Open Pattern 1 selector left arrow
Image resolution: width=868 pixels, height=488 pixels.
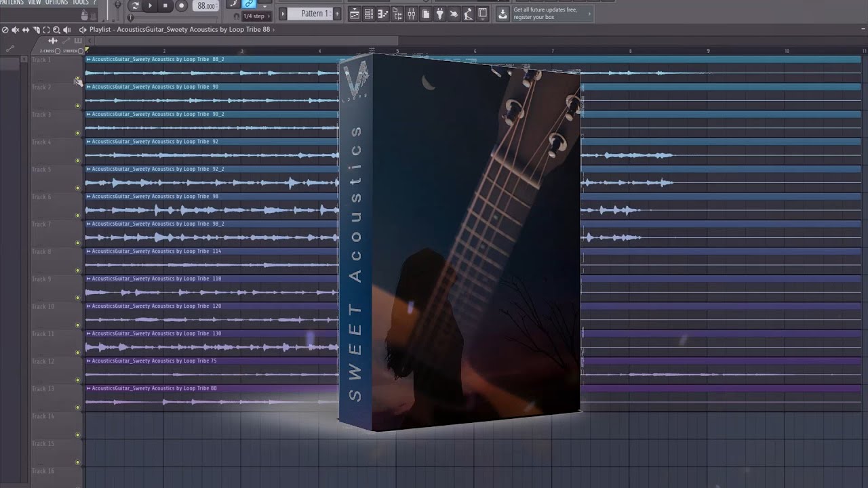pyautogui.click(x=283, y=14)
